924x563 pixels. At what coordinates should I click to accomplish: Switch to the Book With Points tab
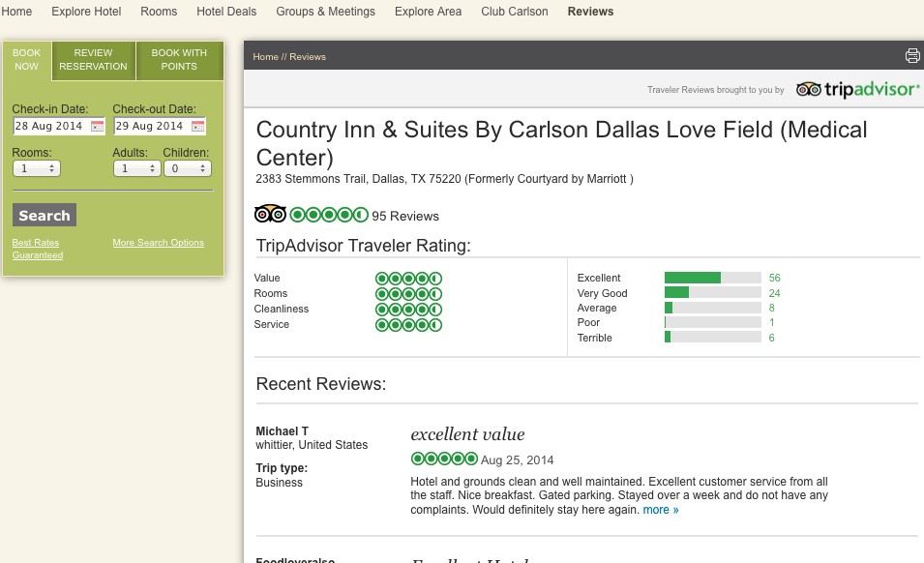pos(179,59)
